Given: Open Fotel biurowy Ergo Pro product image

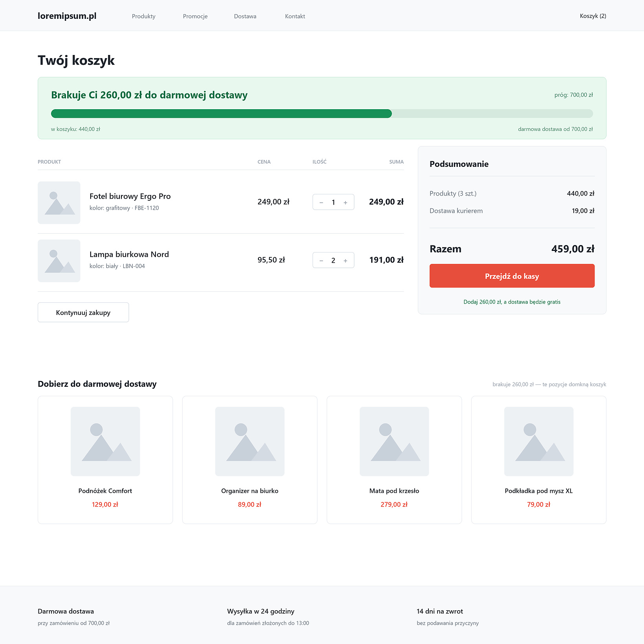Looking at the screenshot, I should pos(59,203).
